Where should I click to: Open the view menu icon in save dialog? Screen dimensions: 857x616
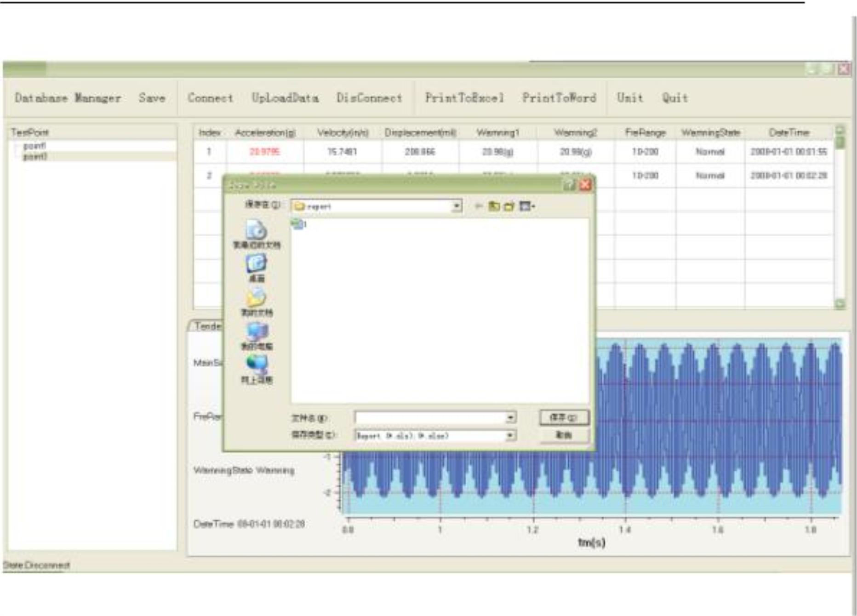[x=527, y=206]
